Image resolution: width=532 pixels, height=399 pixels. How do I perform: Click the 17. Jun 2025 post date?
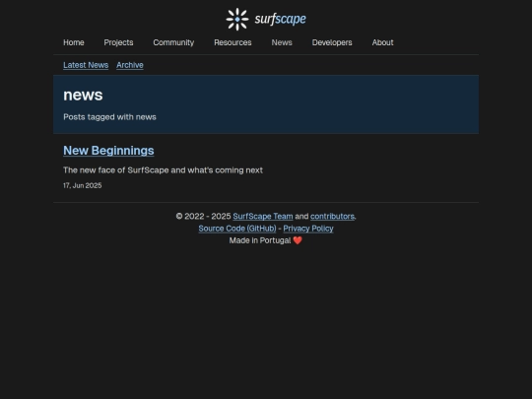(x=83, y=185)
